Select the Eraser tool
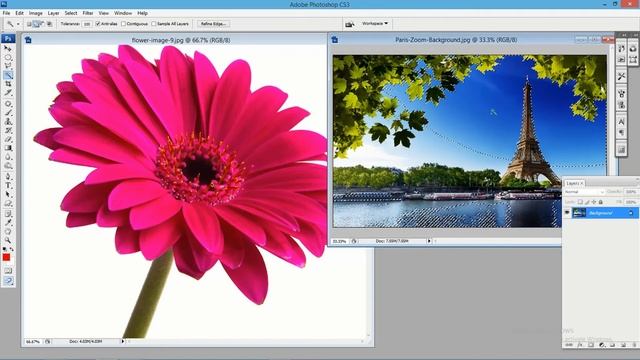Image resolution: width=640 pixels, height=360 pixels. 8,139
